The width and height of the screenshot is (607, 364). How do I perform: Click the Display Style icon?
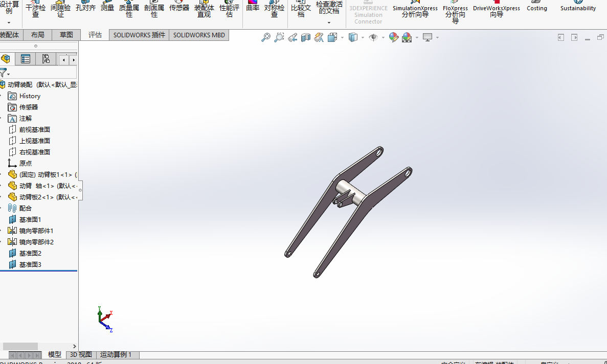(x=353, y=37)
